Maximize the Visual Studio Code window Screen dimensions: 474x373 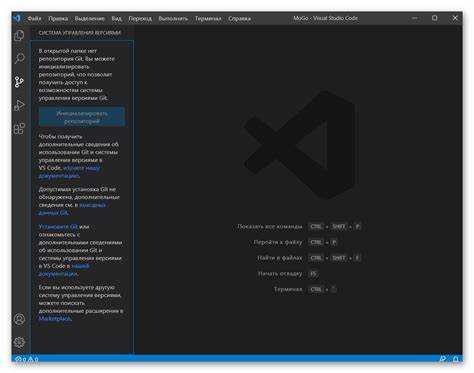pyautogui.click(x=435, y=18)
